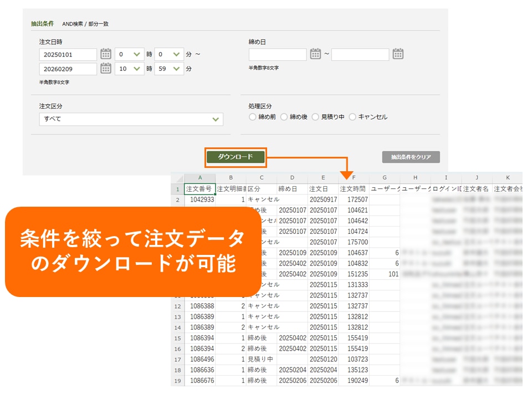
Task: Open end minute dropdown showing 59
Action: click(168, 69)
